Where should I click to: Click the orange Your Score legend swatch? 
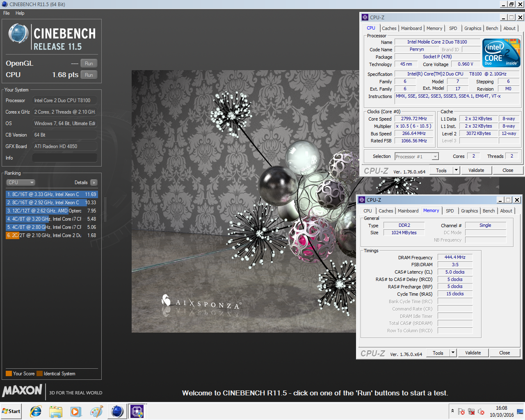(x=9, y=374)
